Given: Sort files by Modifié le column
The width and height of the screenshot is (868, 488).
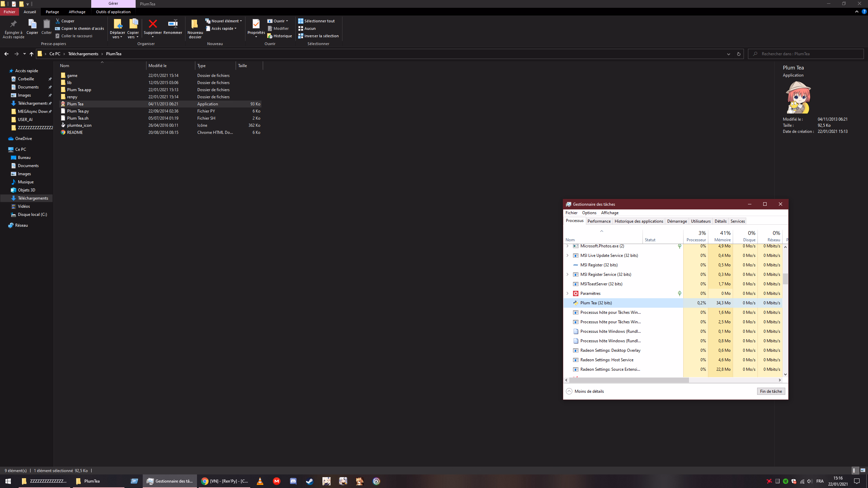Looking at the screenshot, I should (x=171, y=66).
